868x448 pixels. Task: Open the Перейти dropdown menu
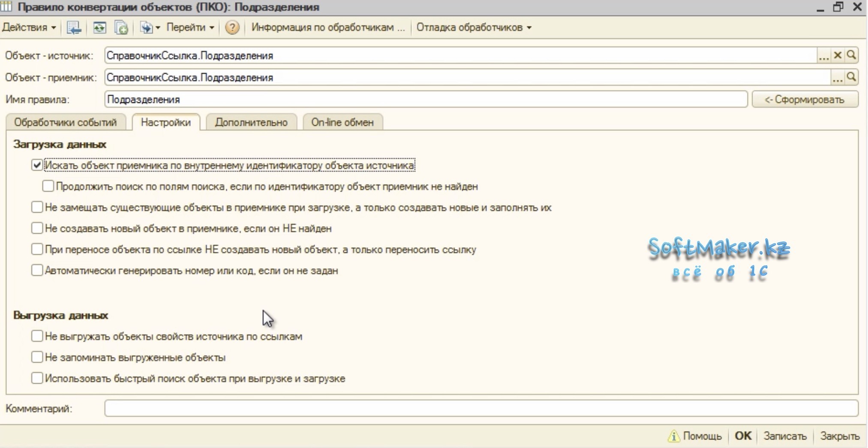(x=190, y=27)
